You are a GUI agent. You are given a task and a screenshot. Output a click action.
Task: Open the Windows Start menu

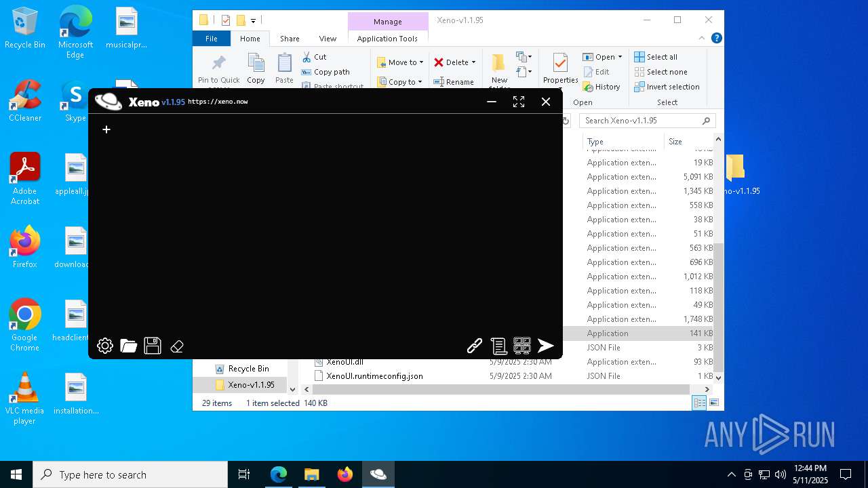[x=16, y=474]
